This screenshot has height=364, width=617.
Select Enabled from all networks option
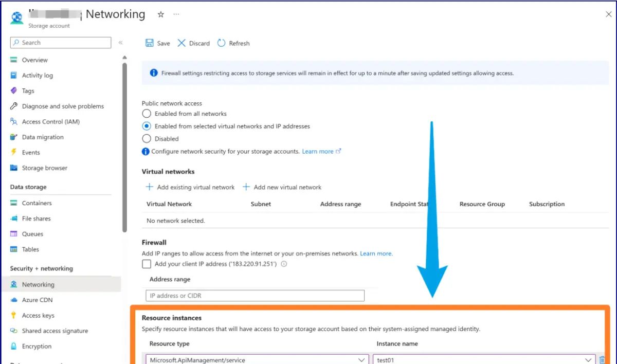pyautogui.click(x=147, y=114)
